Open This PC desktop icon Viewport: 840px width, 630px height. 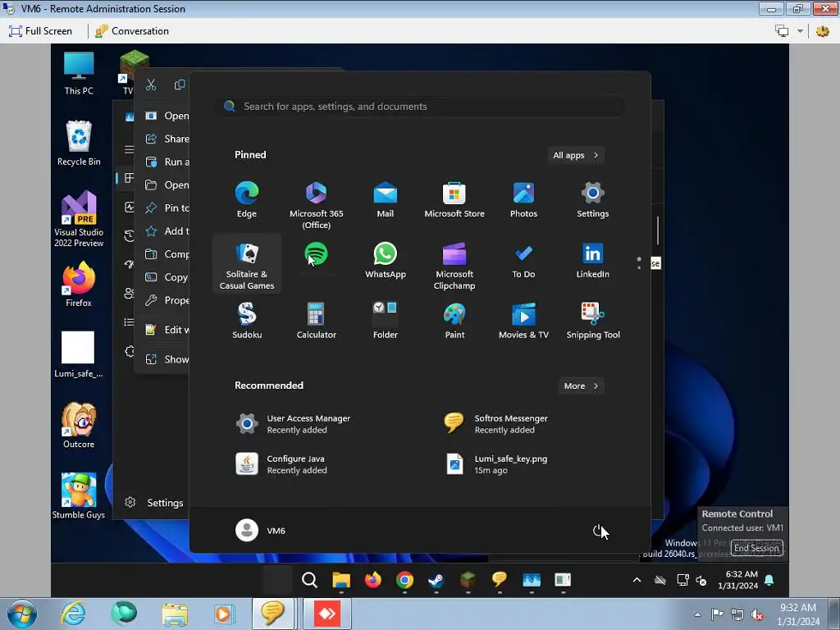click(79, 74)
